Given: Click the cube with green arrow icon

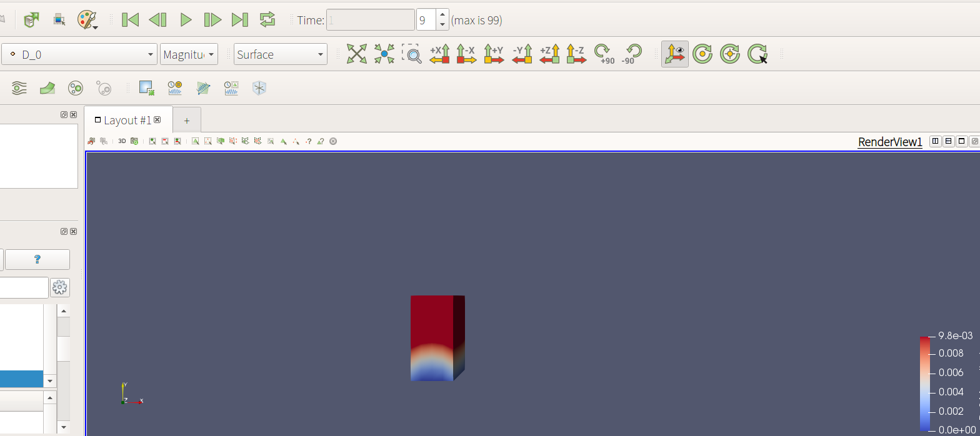Looking at the screenshot, I should (x=31, y=20).
